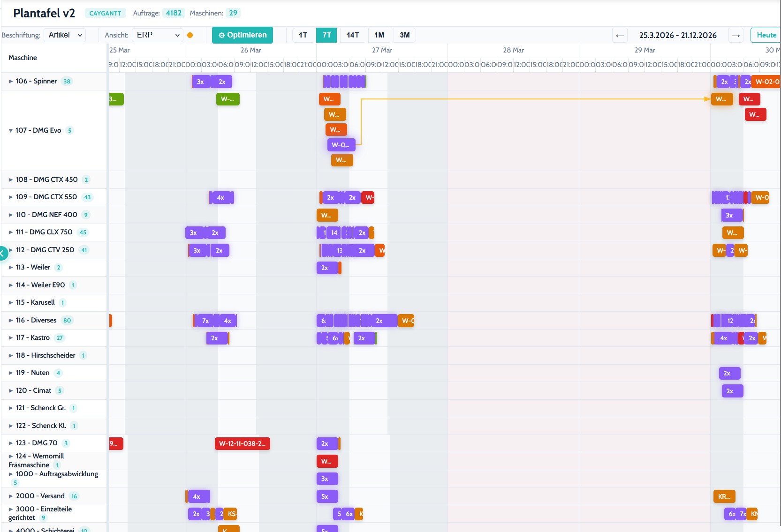Image resolution: width=781 pixels, height=532 pixels.
Task: Click the Plantafel v2 title
Action: tap(44, 13)
